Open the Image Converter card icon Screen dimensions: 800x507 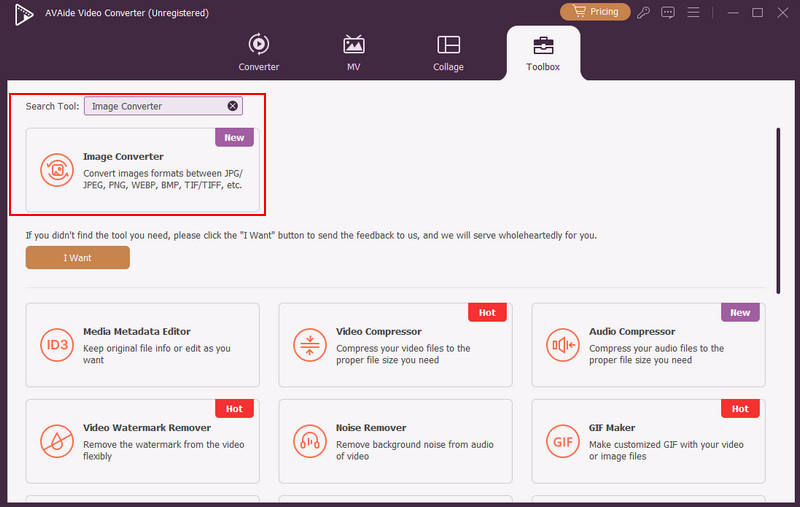point(57,170)
